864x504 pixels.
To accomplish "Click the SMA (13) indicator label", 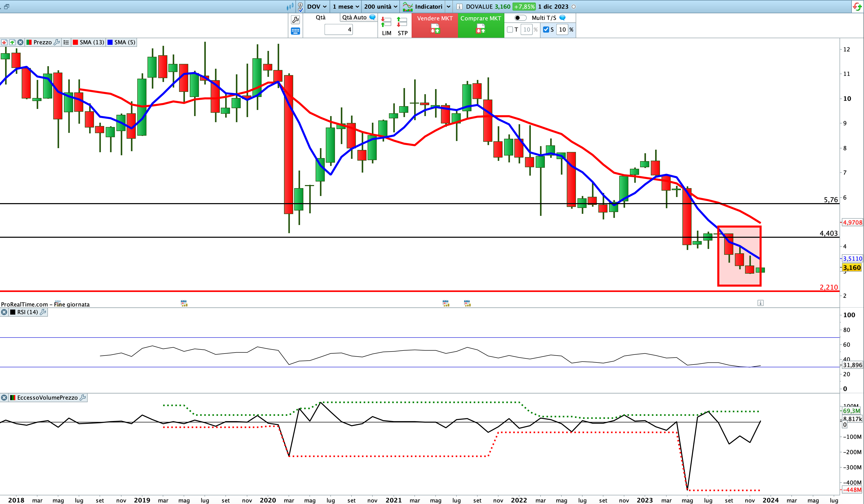I will click(x=92, y=42).
